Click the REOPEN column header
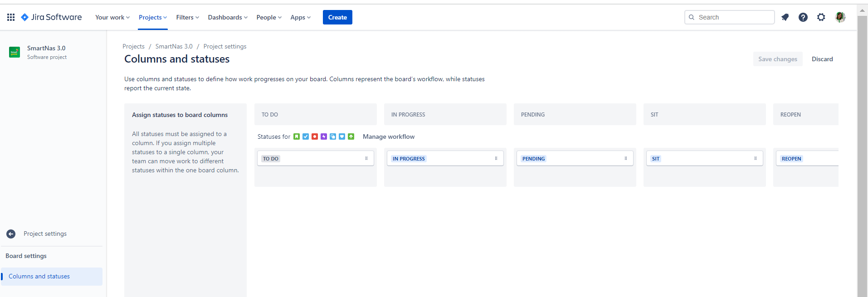868x297 pixels. [806, 114]
